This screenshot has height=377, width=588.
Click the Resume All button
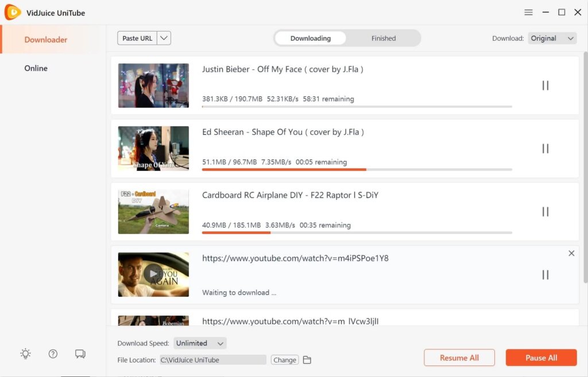point(459,357)
